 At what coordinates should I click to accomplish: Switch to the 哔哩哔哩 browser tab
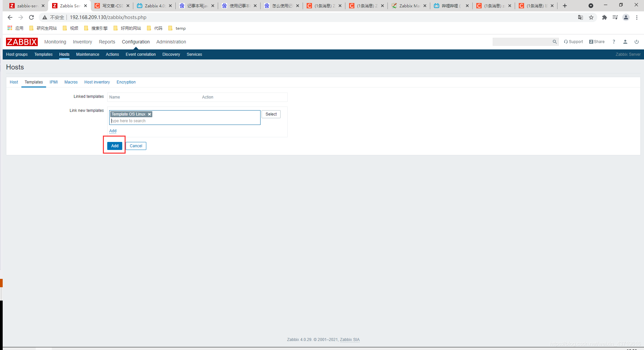[452, 6]
